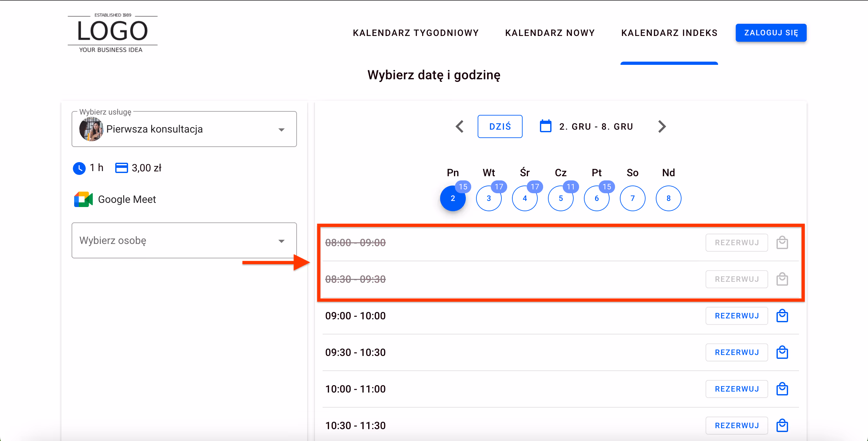This screenshot has width=868, height=441.
Task: Click the DZIŚ button
Action: (x=500, y=126)
